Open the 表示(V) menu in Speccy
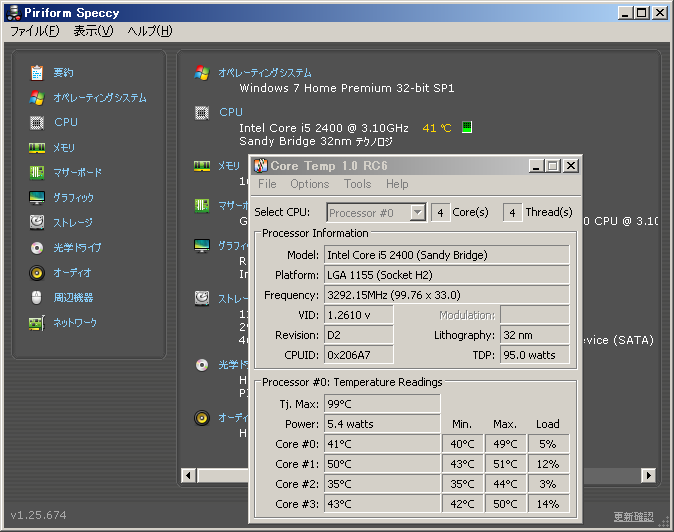This screenshot has height=532, width=674. tap(93, 31)
